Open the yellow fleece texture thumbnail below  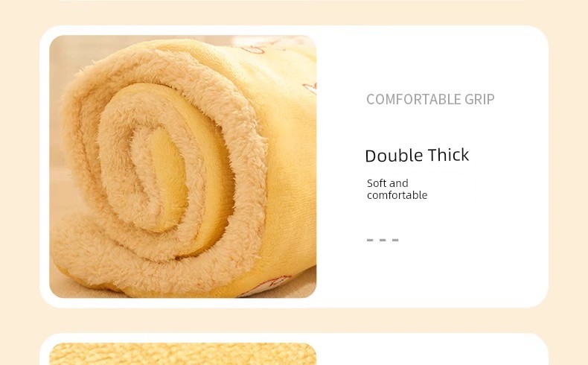[182, 354]
